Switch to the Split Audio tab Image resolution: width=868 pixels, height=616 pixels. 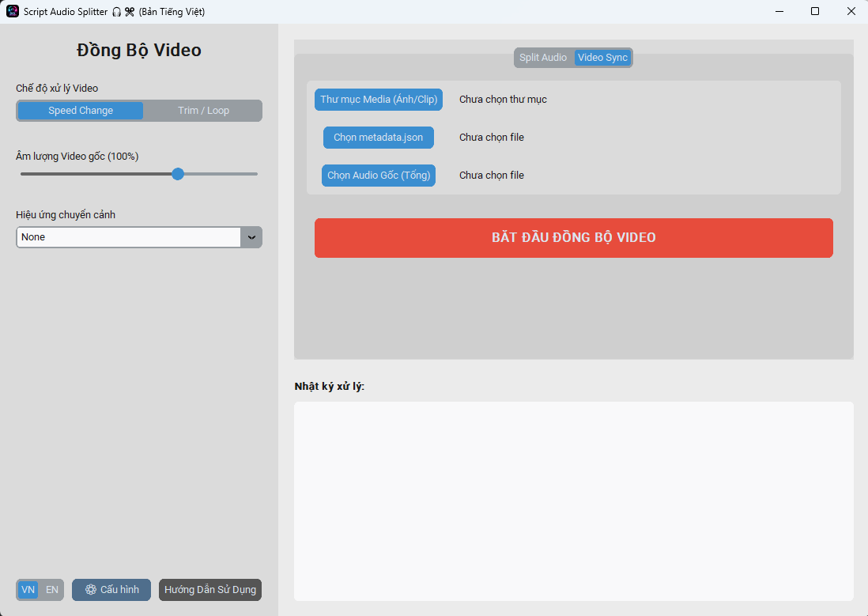click(x=543, y=58)
